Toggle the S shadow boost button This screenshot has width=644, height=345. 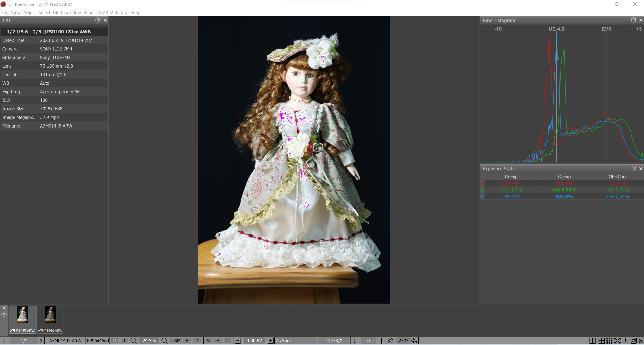(208, 340)
